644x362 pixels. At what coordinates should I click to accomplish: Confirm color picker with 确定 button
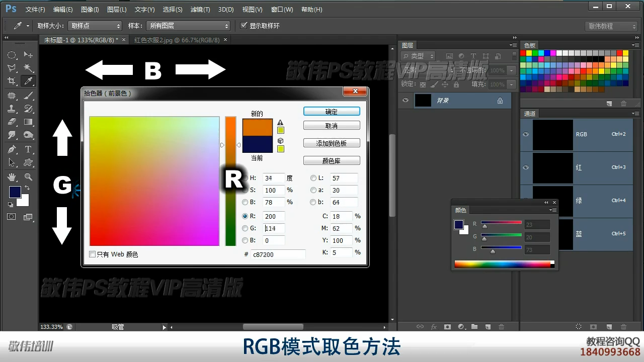332,112
